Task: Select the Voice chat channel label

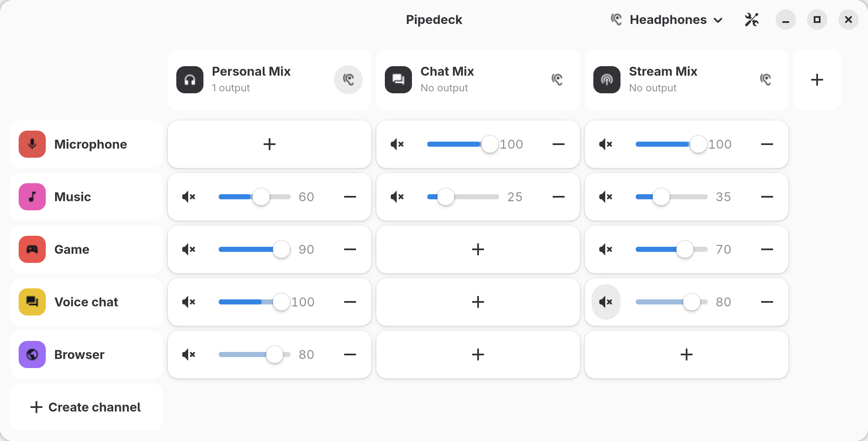Action: coord(86,302)
